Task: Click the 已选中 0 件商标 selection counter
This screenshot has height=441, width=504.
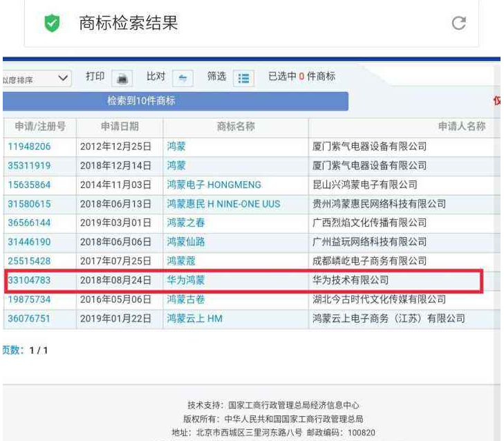Action: click(x=301, y=77)
